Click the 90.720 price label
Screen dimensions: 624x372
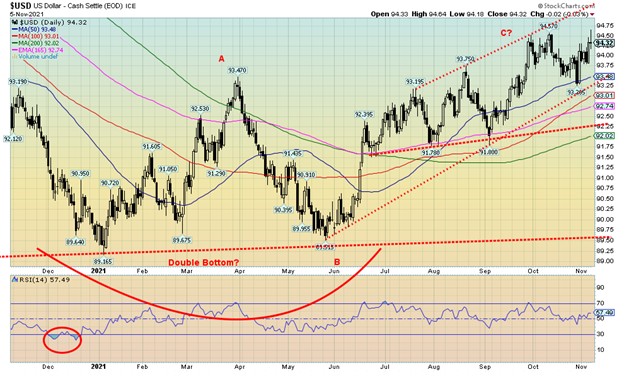[110, 183]
